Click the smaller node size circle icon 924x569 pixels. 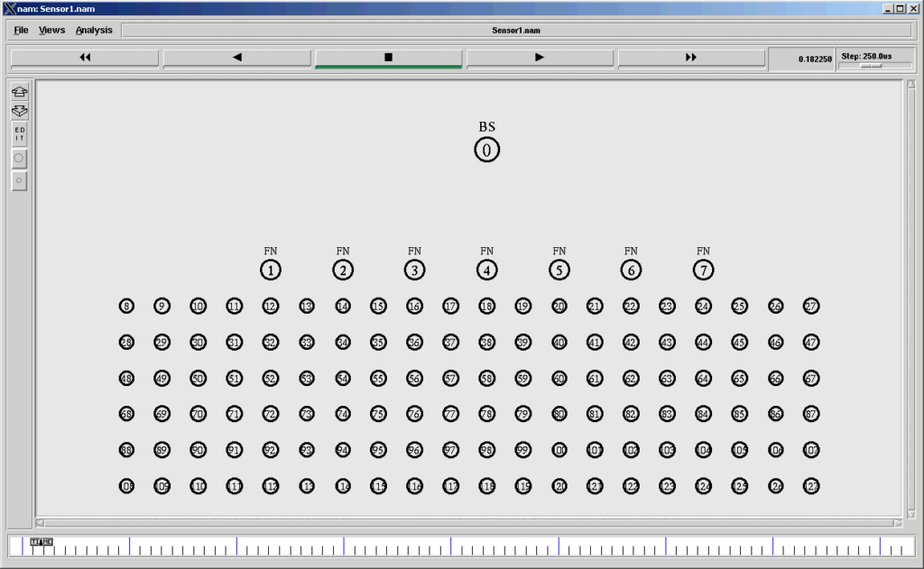[x=19, y=180]
